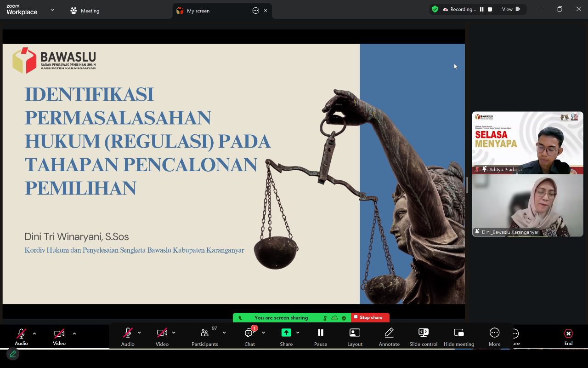Pause the cloud recording
Image resolution: width=588 pixels, height=368 pixels.
(481, 9)
